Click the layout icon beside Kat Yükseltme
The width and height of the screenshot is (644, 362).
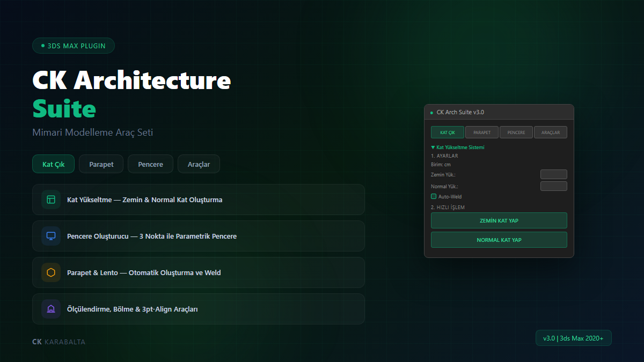click(51, 200)
